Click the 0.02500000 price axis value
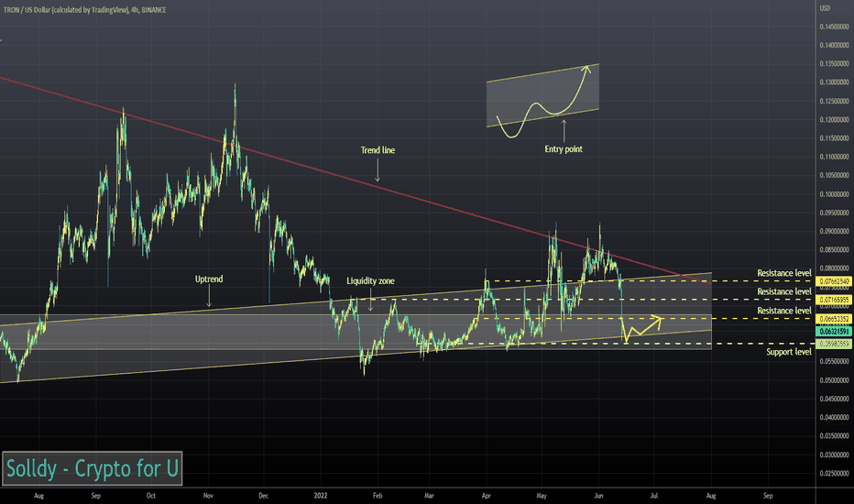Screen dimensions: 854x504 834,474
